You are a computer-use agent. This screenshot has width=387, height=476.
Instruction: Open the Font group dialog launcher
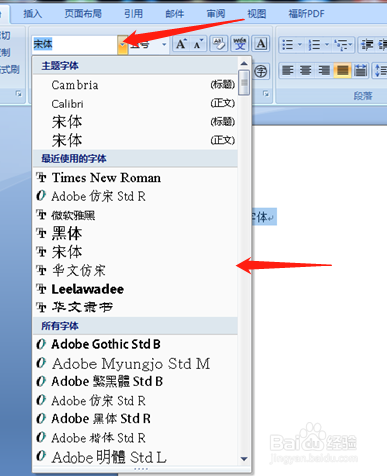[x=266, y=94]
